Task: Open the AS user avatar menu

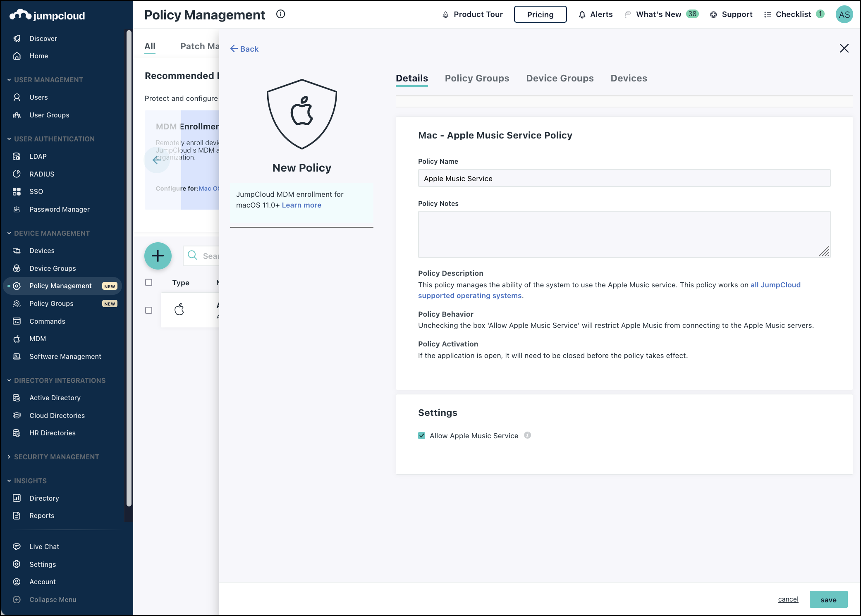Action: point(844,14)
